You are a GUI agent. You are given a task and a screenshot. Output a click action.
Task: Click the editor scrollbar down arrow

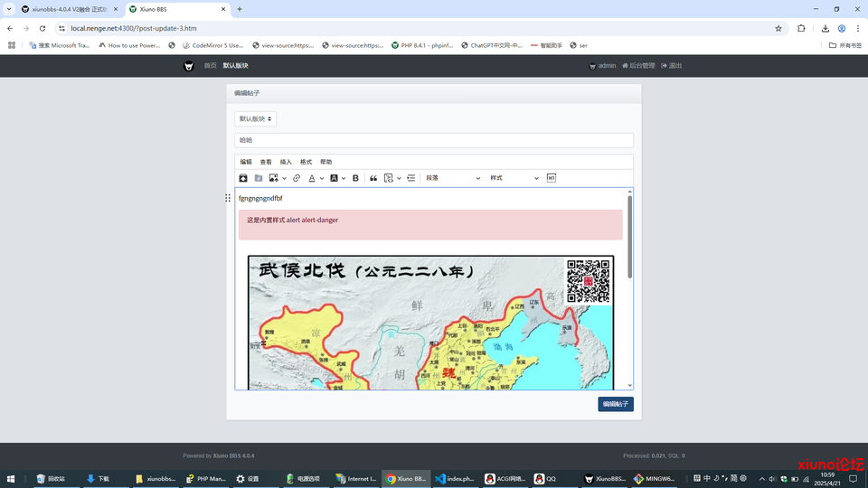tap(629, 386)
